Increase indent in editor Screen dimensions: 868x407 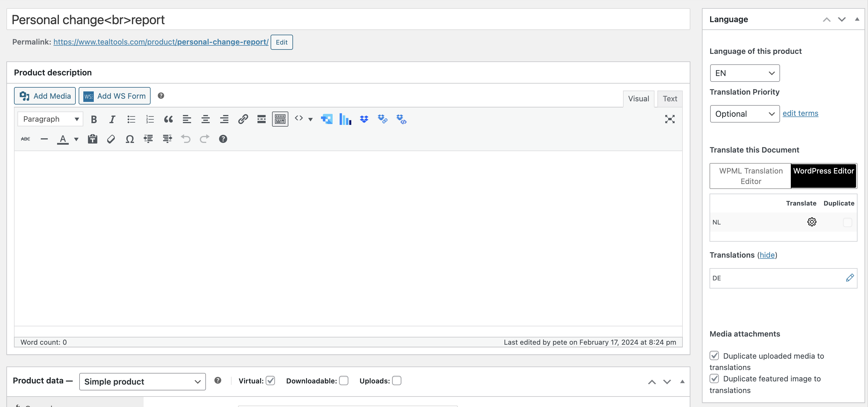point(167,139)
